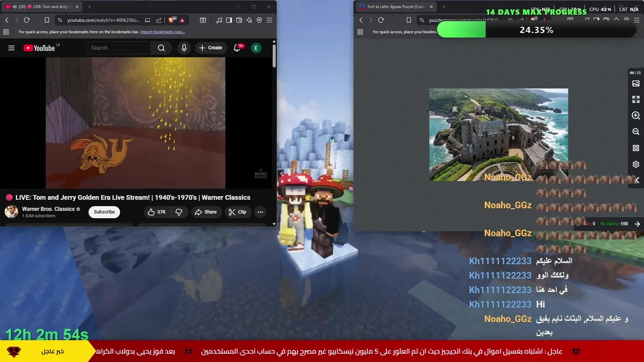Like the video with 37K thumbs up

click(x=157, y=212)
